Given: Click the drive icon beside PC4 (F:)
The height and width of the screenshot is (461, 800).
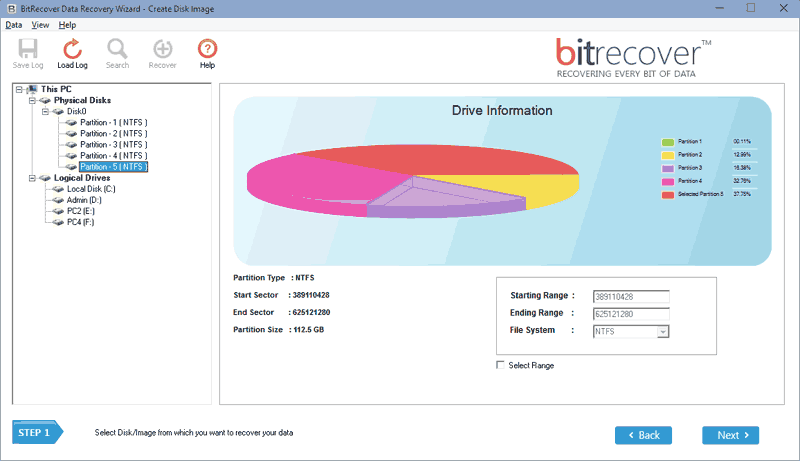Looking at the screenshot, I should coord(58,222).
